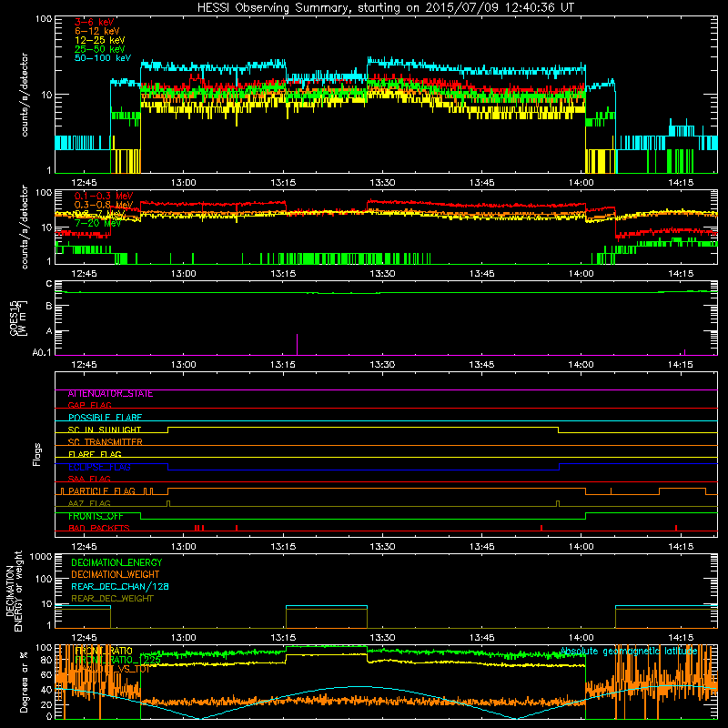Select the 3-6 keV legend label
Viewport: 728px width, 728px height.
[x=95, y=22]
